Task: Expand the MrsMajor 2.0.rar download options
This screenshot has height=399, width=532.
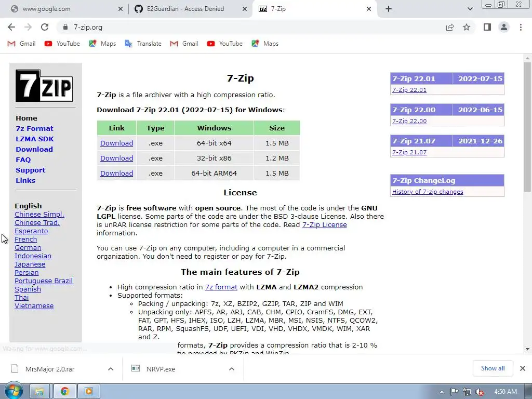Action: click(x=111, y=369)
